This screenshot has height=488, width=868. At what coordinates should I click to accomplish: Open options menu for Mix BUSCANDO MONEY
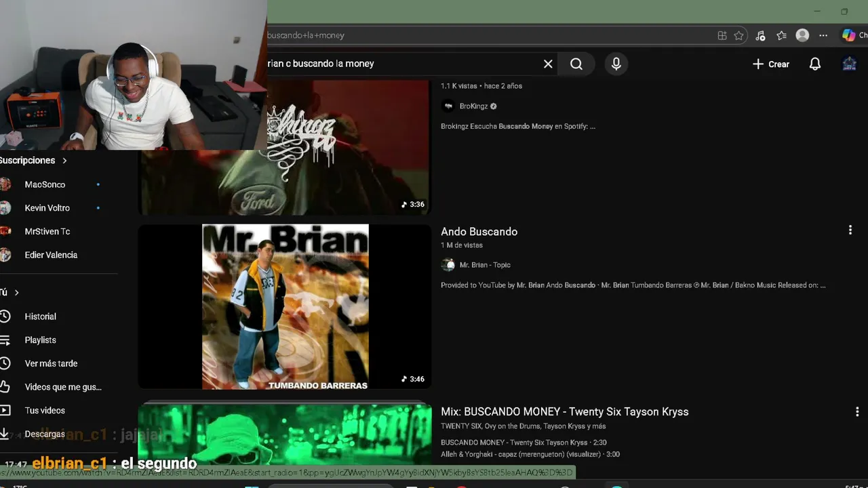click(x=857, y=411)
